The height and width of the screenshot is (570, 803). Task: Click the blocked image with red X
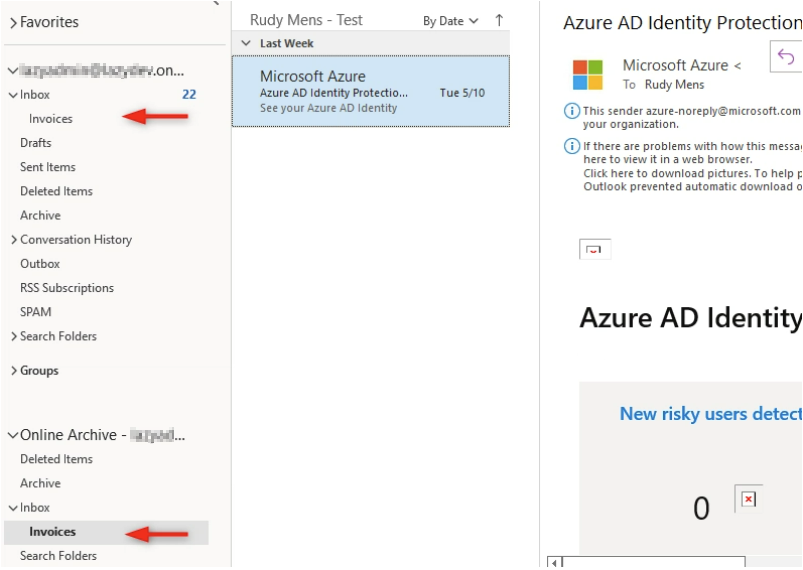[x=749, y=499]
